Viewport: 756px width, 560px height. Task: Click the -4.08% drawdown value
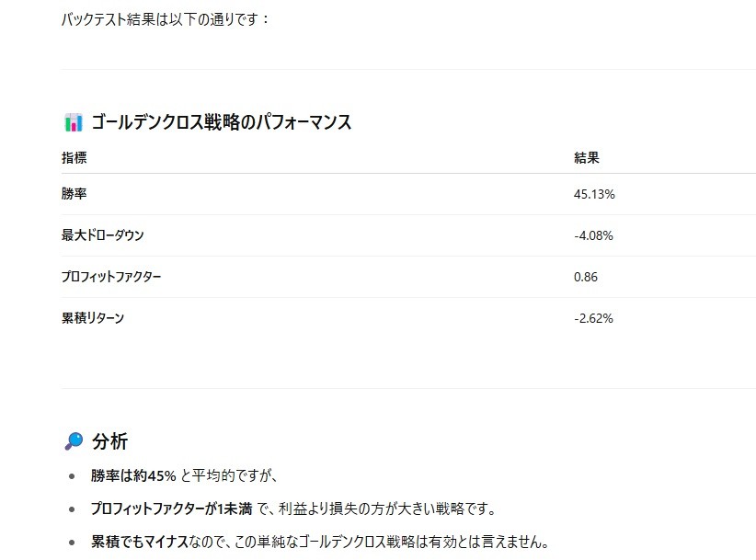click(593, 235)
